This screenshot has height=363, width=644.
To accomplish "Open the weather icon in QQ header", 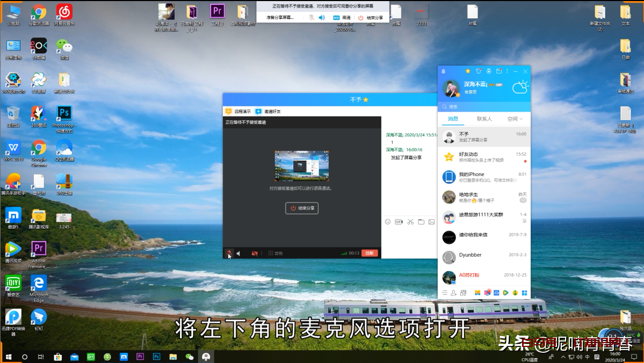I will 520,88.
